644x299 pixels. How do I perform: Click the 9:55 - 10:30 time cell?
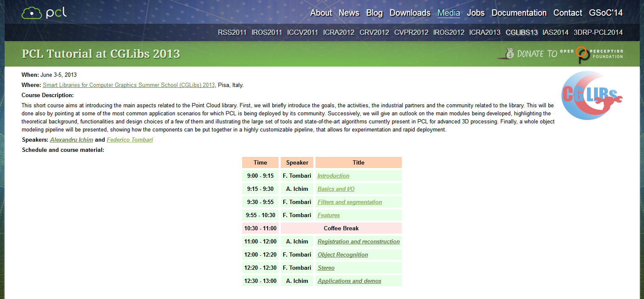[x=260, y=215]
